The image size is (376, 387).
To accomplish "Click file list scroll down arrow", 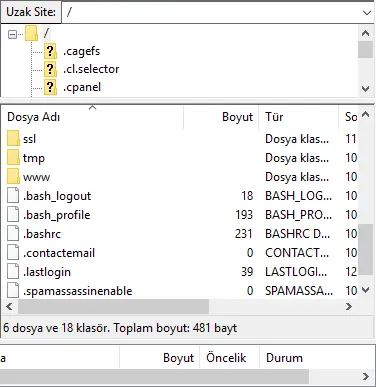I will pos(366,290).
